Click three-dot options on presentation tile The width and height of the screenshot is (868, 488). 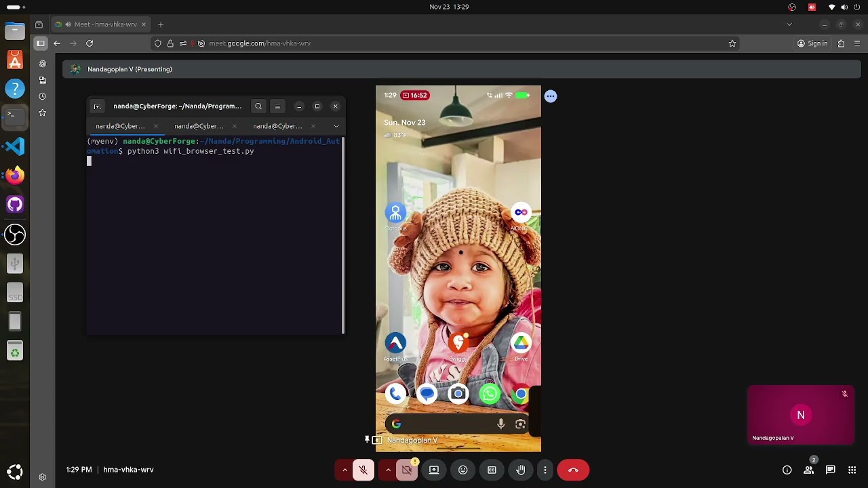coord(551,96)
